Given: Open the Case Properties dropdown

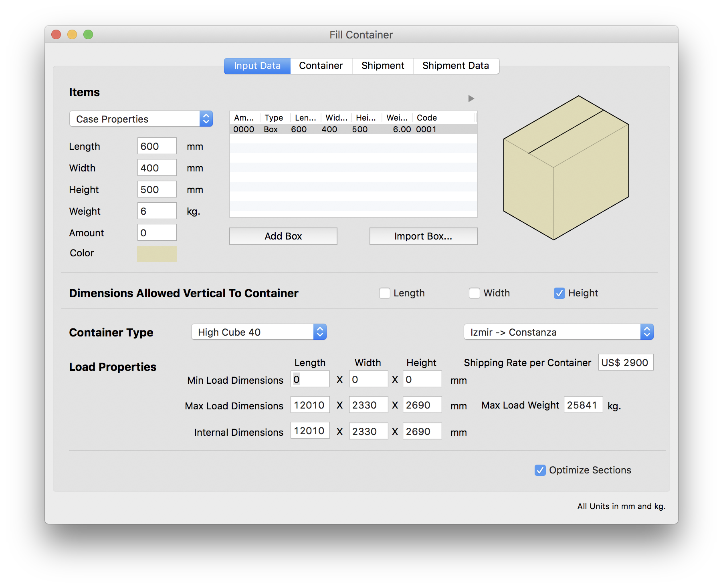Looking at the screenshot, I should pyautogui.click(x=141, y=119).
